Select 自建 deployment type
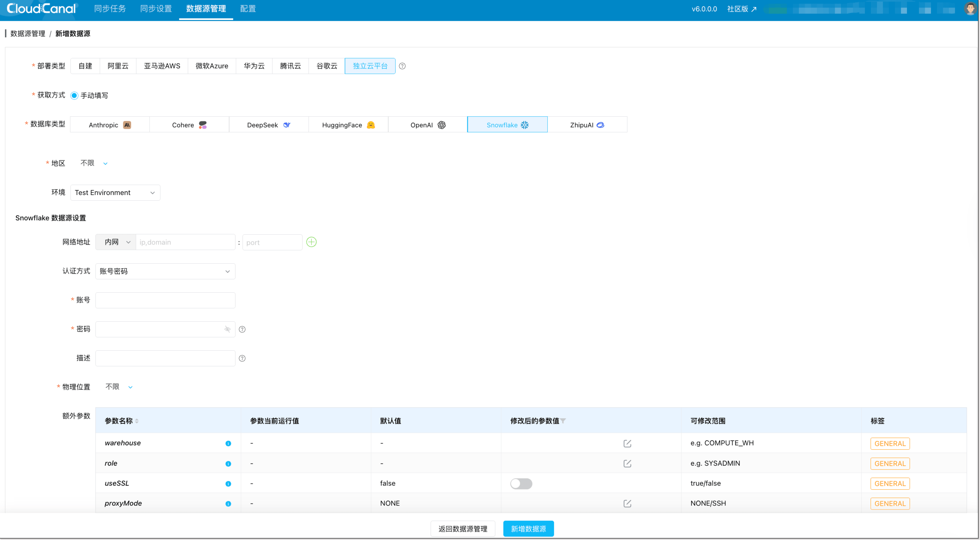Image resolution: width=980 pixels, height=540 pixels. (x=85, y=66)
